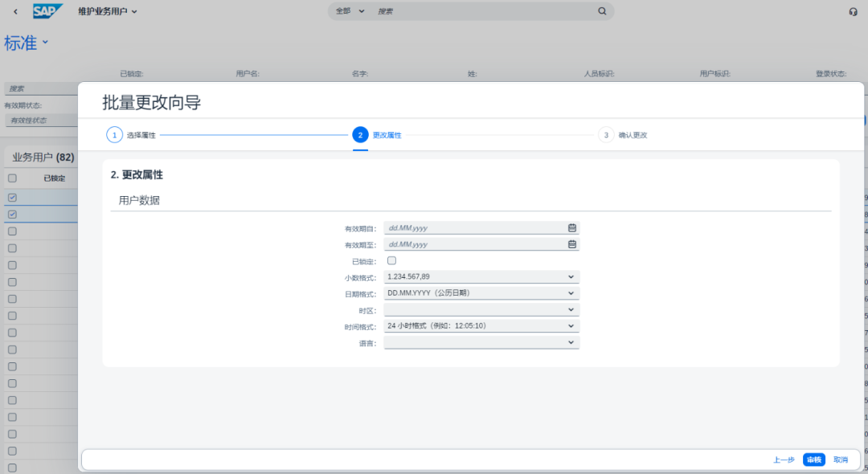The width and height of the screenshot is (868, 474).
Task: Click the SAP logo in the header
Action: [46, 10]
